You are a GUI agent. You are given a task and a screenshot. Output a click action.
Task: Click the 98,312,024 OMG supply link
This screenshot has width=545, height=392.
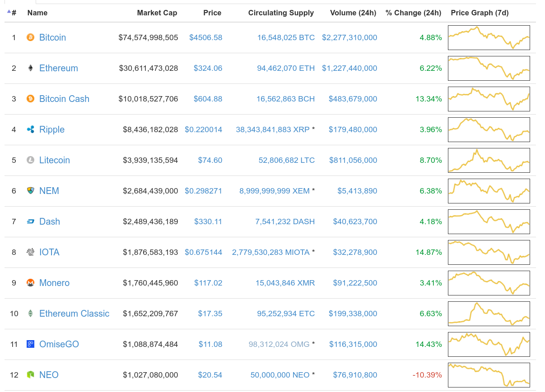[279, 344]
